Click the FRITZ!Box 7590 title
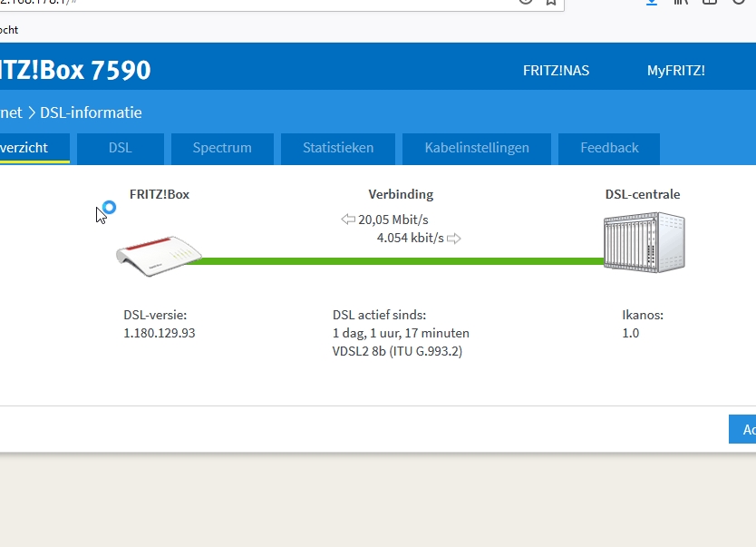 (x=75, y=70)
